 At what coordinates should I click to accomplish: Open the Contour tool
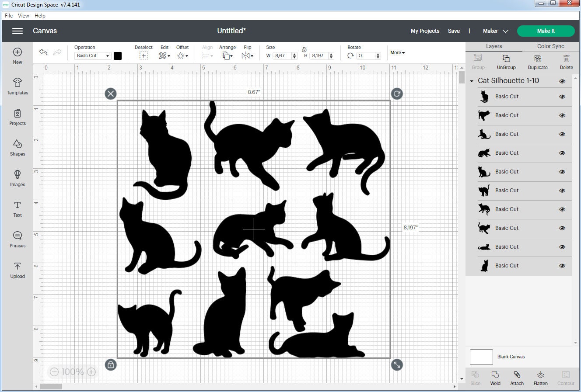[x=566, y=378]
